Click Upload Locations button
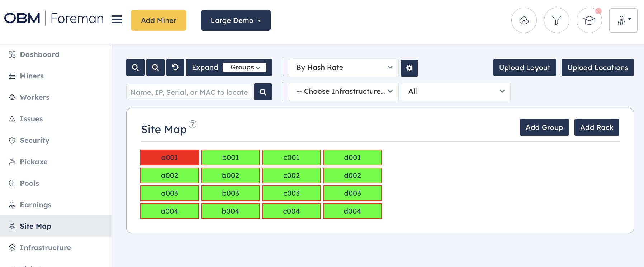Viewport: 644px width, 267px height. (597, 67)
